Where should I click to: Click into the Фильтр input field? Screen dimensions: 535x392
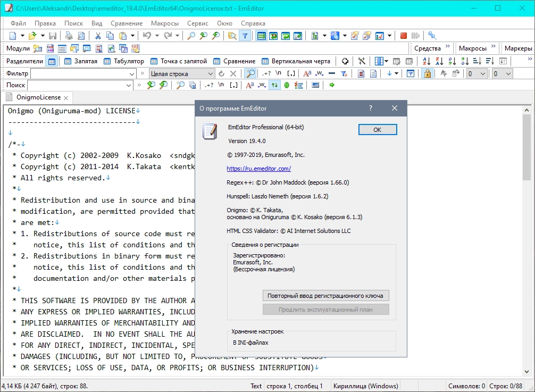click(79, 74)
